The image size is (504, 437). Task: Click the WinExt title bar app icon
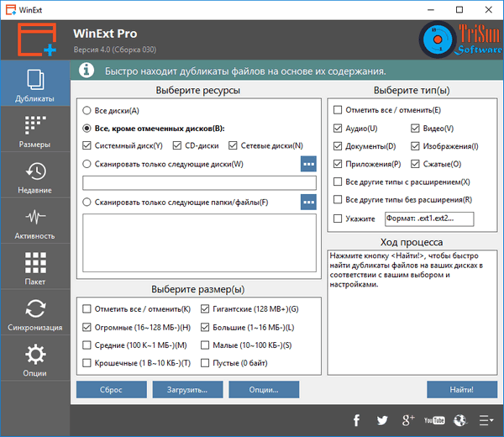tap(11, 9)
